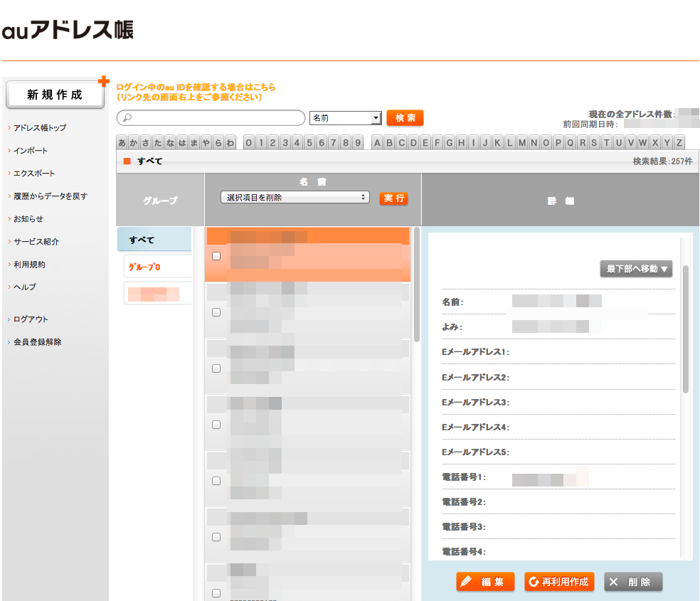Viewport: 700px width, 601px height.
Task: Open 利用規約 sidebar link
Action: (x=29, y=264)
